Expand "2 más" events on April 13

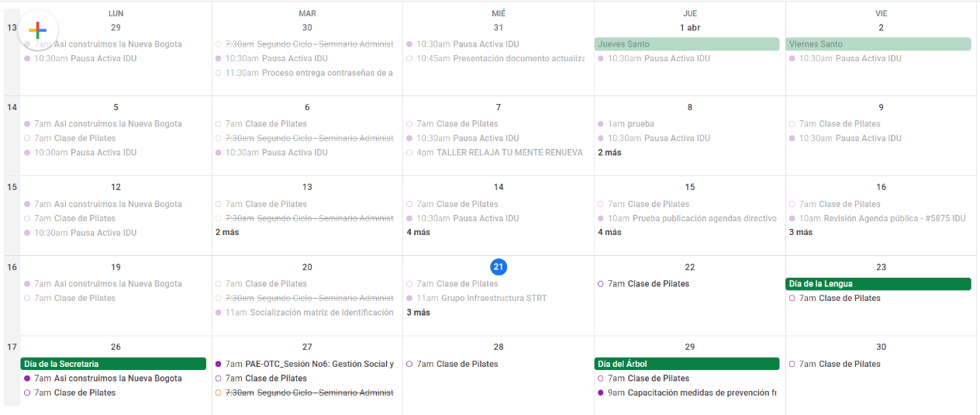pos(227,233)
